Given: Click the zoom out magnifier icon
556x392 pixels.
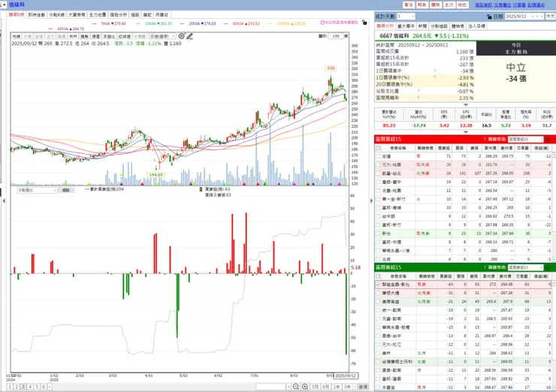Looking at the screenshot, I should point(296,387).
